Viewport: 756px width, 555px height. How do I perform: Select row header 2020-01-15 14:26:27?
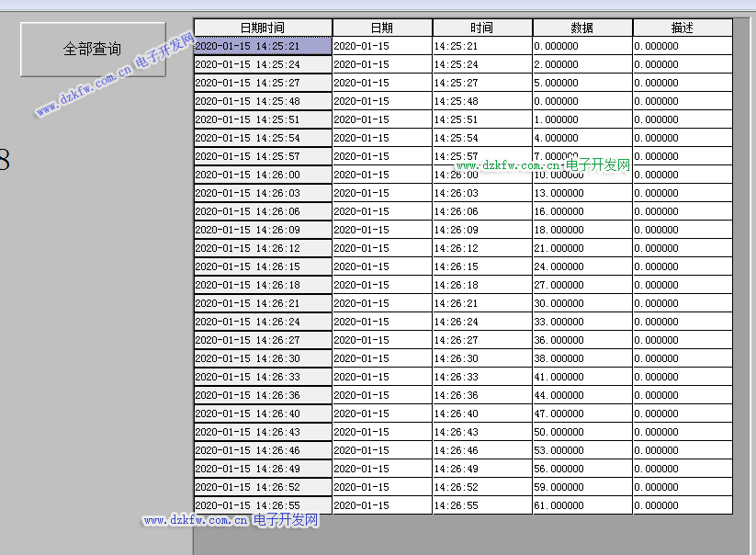point(263,340)
